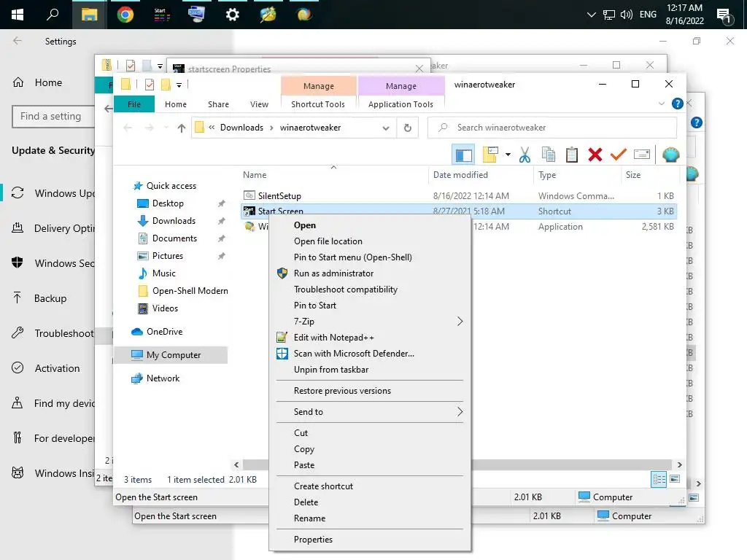Switch to large icons view in status bar
This screenshot has width=747, height=560.
click(x=675, y=479)
